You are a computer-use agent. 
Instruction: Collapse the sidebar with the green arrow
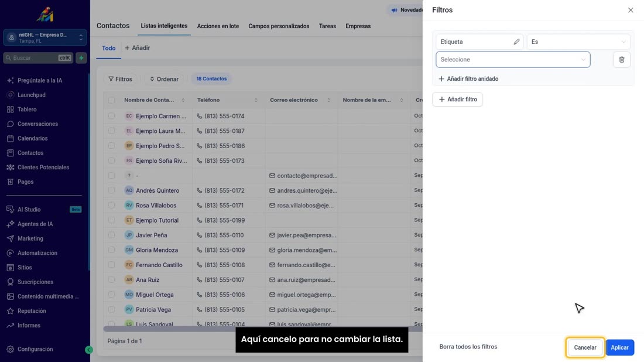click(x=89, y=350)
